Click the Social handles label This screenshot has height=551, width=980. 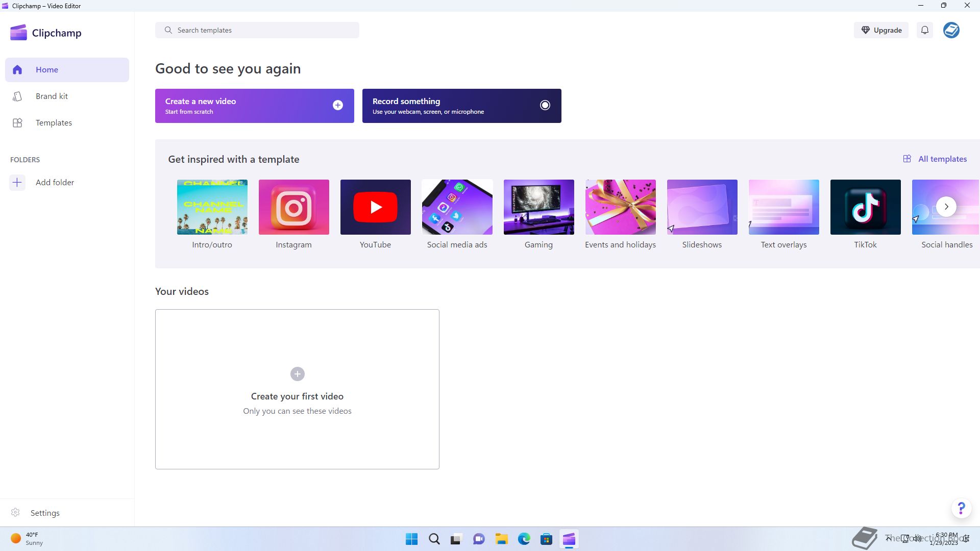[947, 245]
